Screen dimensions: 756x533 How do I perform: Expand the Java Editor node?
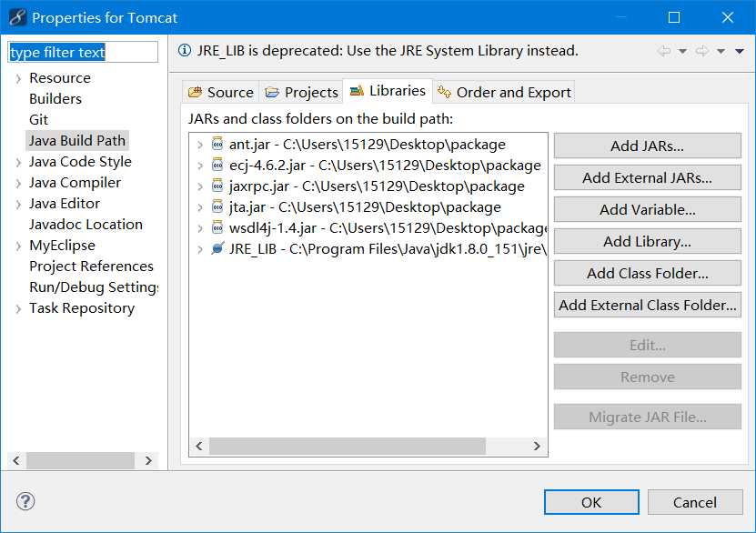(x=18, y=205)
